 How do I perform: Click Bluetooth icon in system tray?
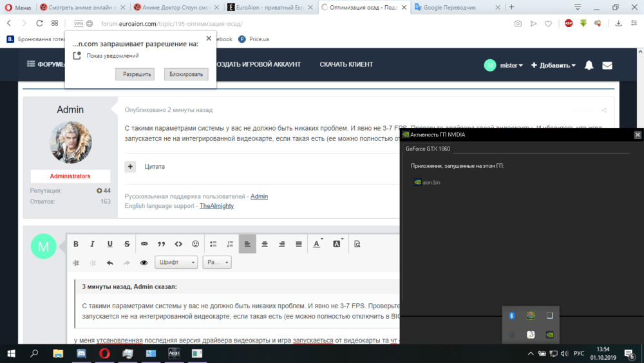click(x=512, y=315)
